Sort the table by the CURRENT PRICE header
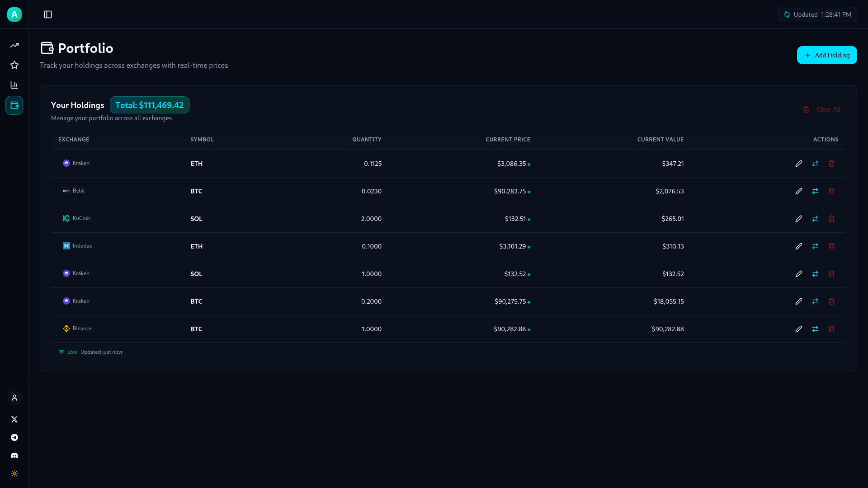 [x=508, y=139]
